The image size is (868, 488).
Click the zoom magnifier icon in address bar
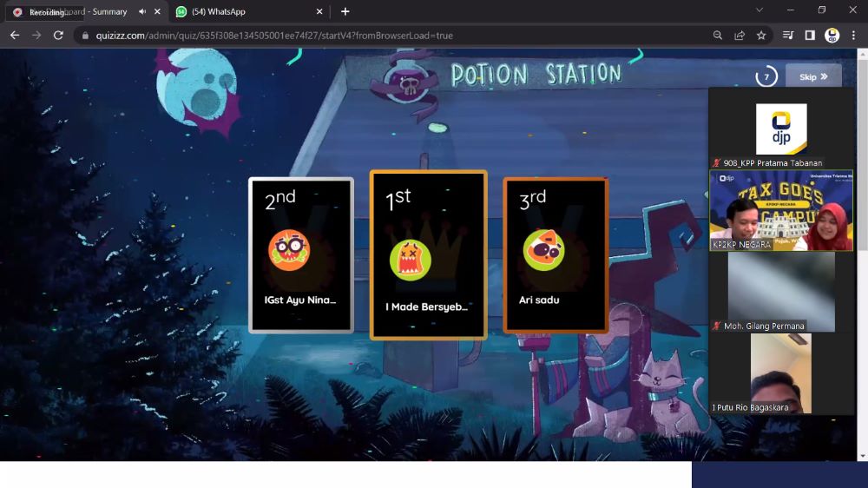point(718,36)
